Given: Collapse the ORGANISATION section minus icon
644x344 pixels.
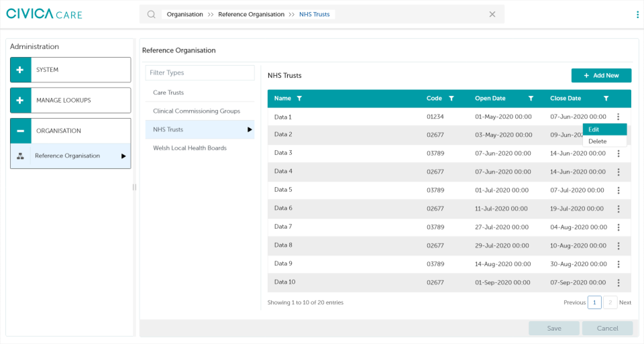Looking at the screenshot, I should (21, 131).
